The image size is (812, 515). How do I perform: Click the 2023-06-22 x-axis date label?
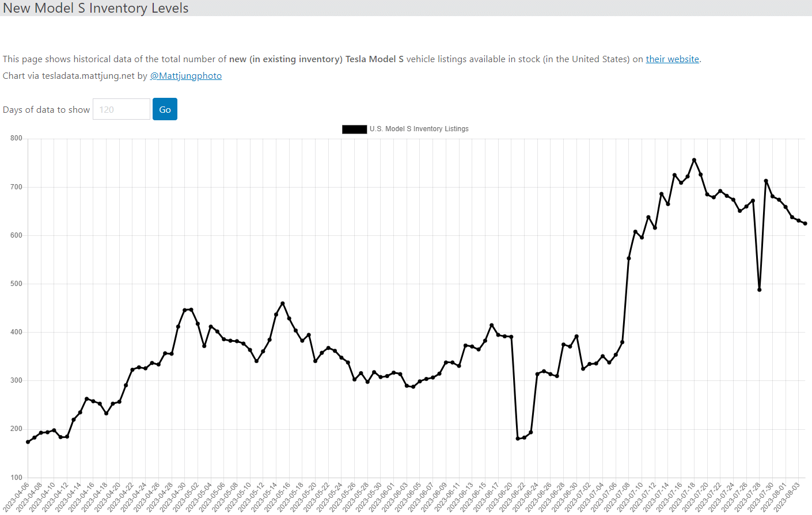coord(512,498)
